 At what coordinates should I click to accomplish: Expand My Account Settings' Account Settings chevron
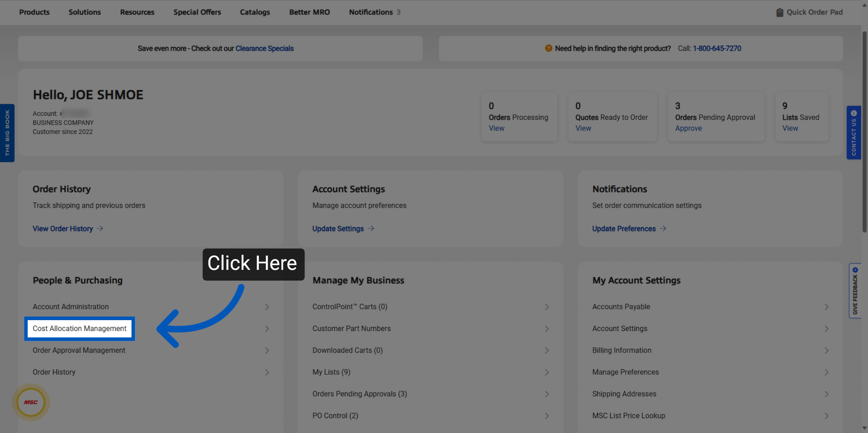(x=826, y=329)
